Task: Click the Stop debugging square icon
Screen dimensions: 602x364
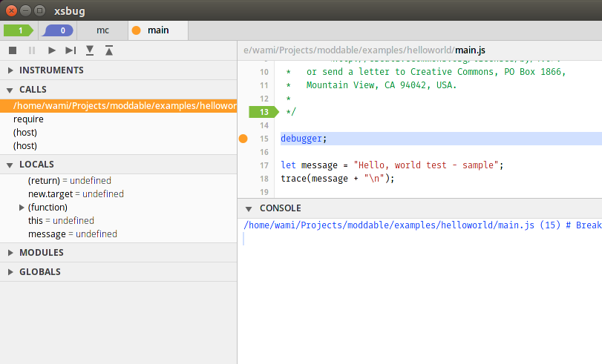Action: [x=13, y=50]
